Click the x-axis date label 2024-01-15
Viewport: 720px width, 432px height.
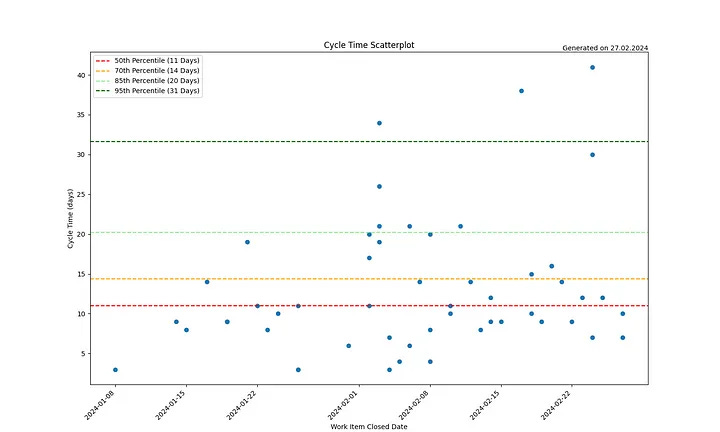pos(170,405)
